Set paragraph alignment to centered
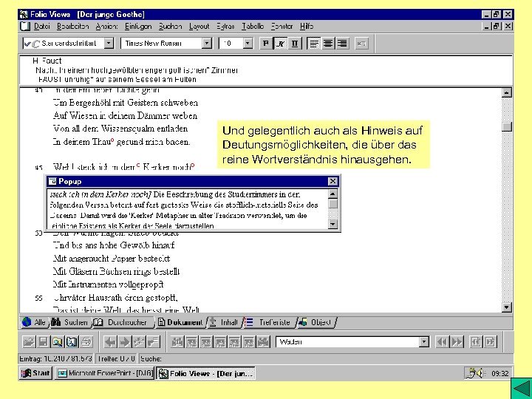 click(x=328, y=43)
